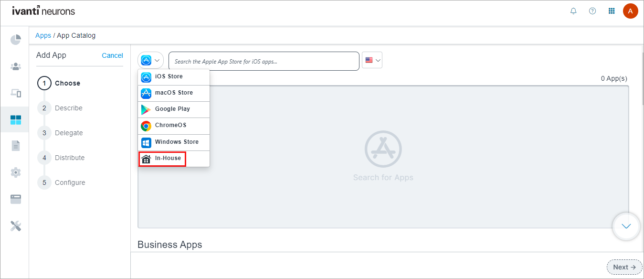Open the app launcher grid icon
The image size is (644, 279).
pyautogui.click(x=612, y=11)
